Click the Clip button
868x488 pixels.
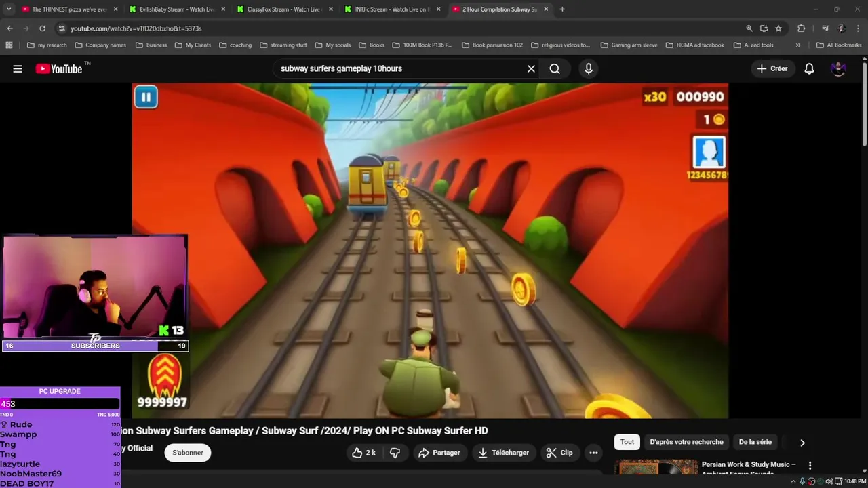pos(559,453)
